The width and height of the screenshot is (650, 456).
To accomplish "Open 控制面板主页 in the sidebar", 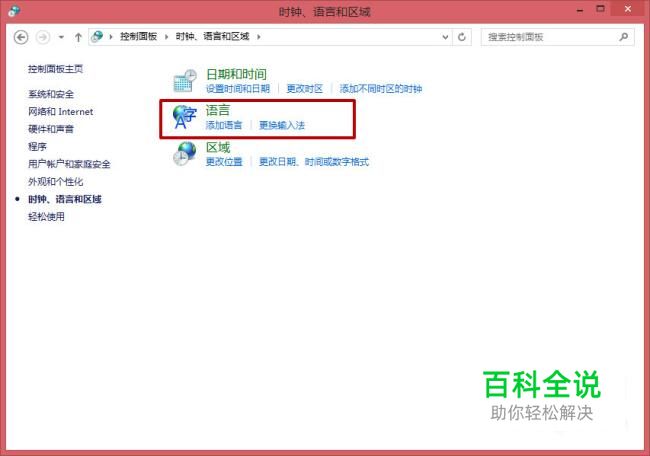I will tap(56, 69).
